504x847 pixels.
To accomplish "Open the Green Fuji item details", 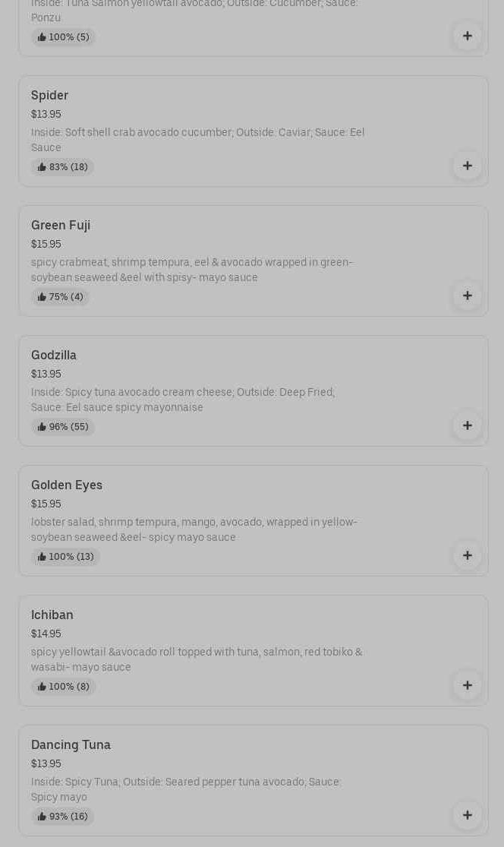I will pos(61,226).
